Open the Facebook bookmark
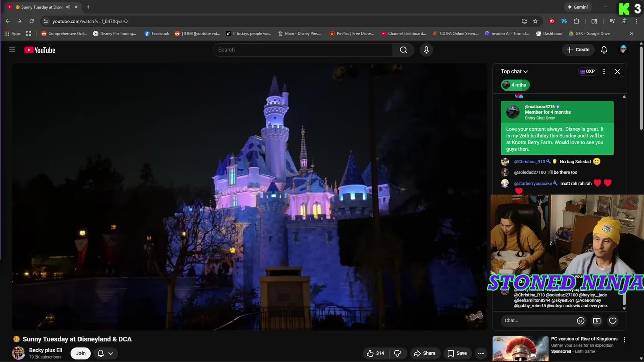Screen dimensions: 644x362 156,34
